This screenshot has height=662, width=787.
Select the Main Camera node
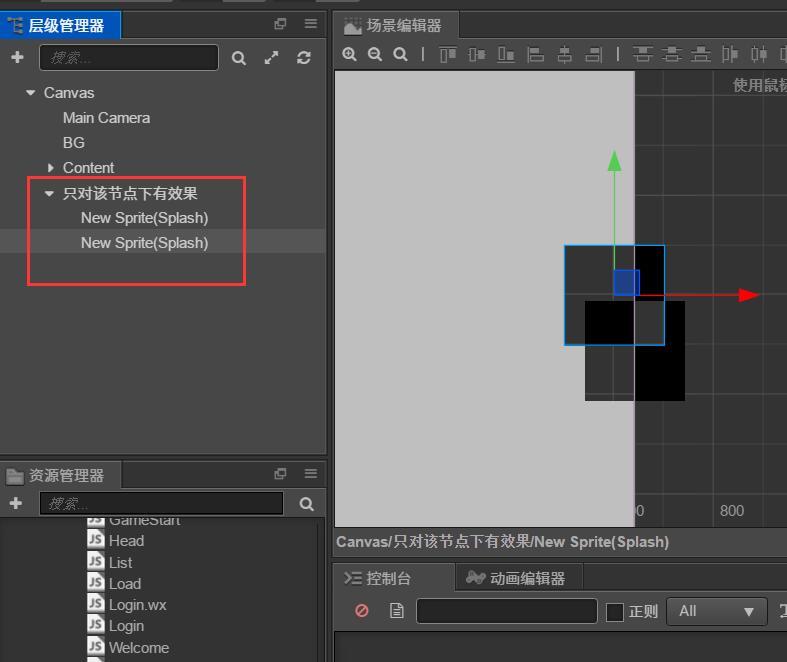(x=106, y=118)
